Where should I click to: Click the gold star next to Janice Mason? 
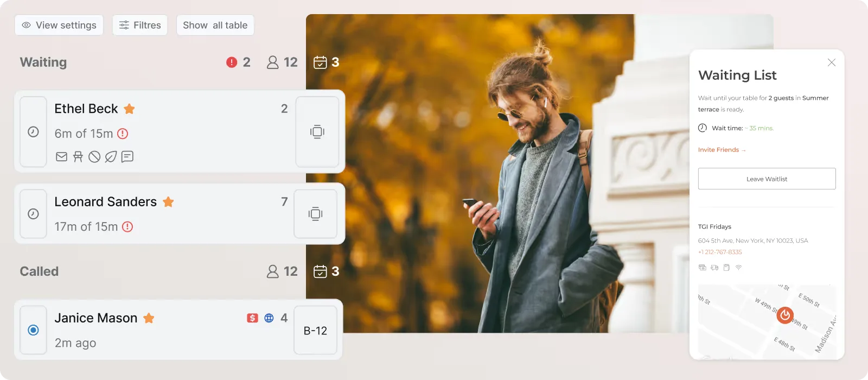pos(149,318)
